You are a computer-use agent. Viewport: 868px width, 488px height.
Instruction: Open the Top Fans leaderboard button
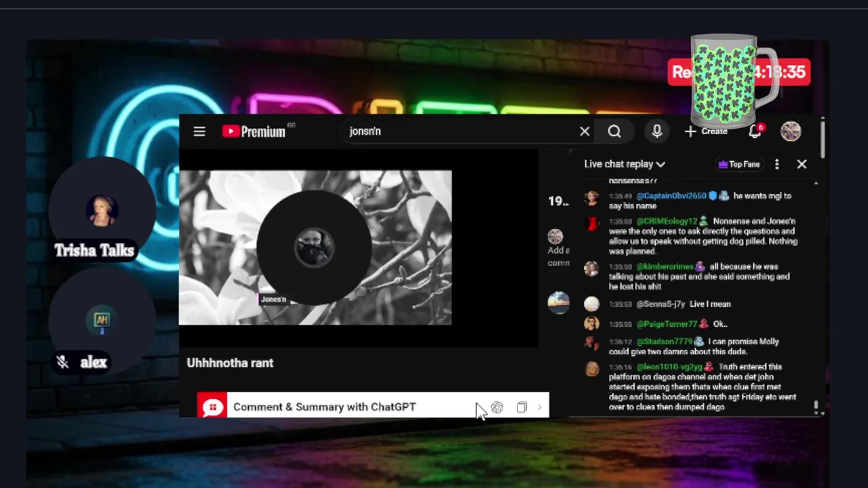click(x=738, y=164)
